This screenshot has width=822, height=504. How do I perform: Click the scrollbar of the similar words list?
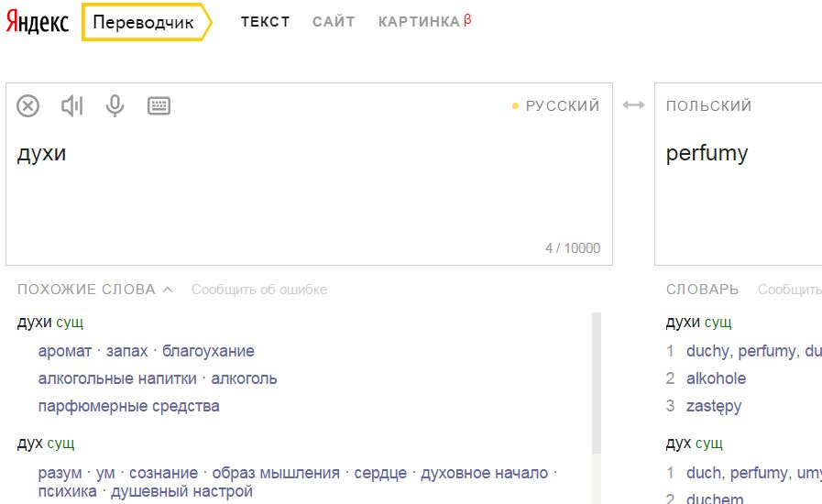click(x=597, y=383)
